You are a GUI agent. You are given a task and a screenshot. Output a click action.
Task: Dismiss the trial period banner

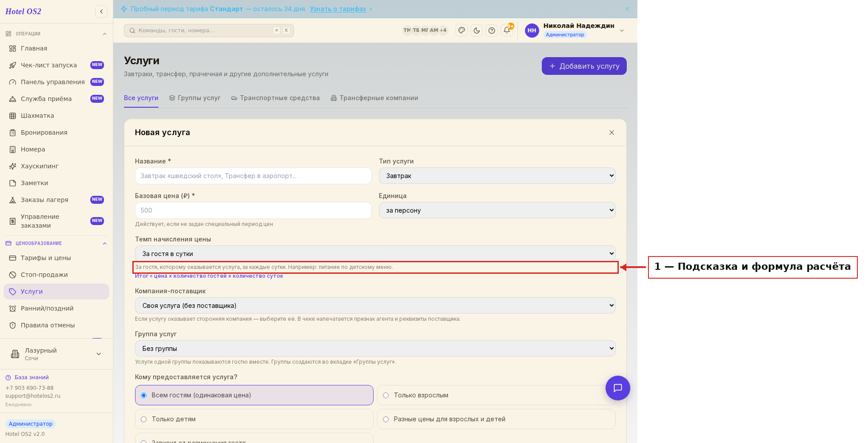click(627, 9)
